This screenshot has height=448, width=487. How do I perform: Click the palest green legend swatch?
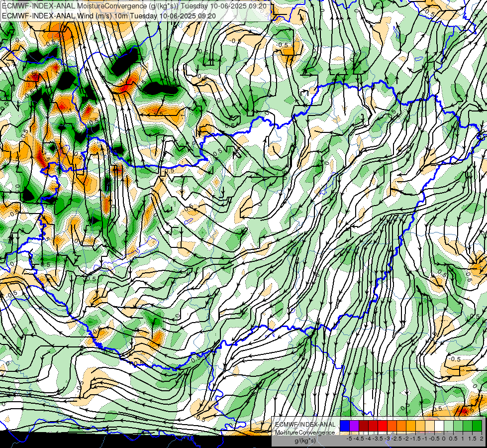click(x=449, y=426)
